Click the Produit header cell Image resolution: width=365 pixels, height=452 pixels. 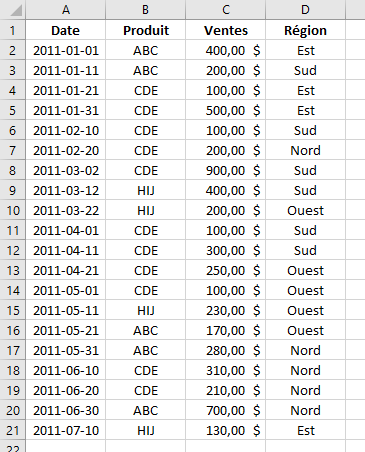(146, 30)
